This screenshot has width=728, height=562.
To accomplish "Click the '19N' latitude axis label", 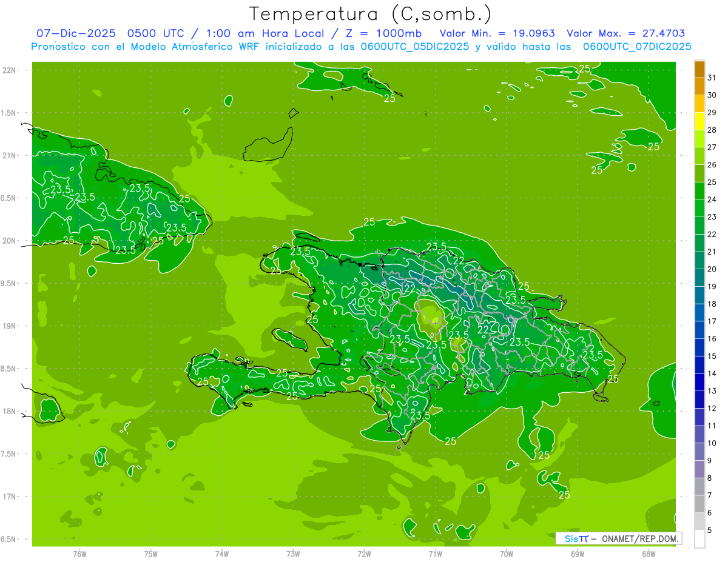I will 10,326.
